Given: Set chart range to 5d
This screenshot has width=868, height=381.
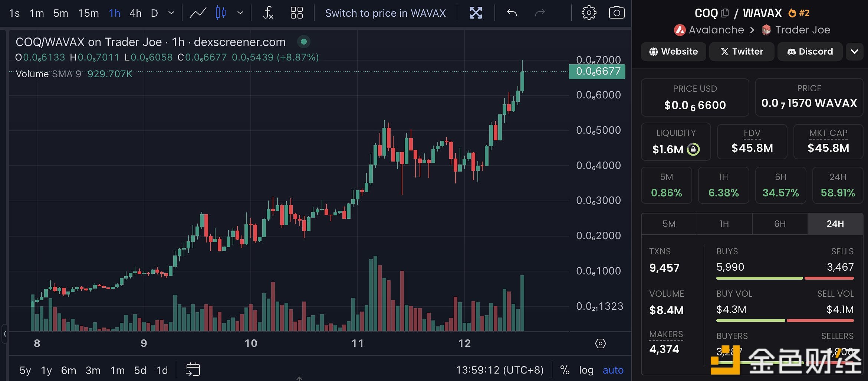Looking at the screenshot, I should pyautogui.click(x=140, y=370).
